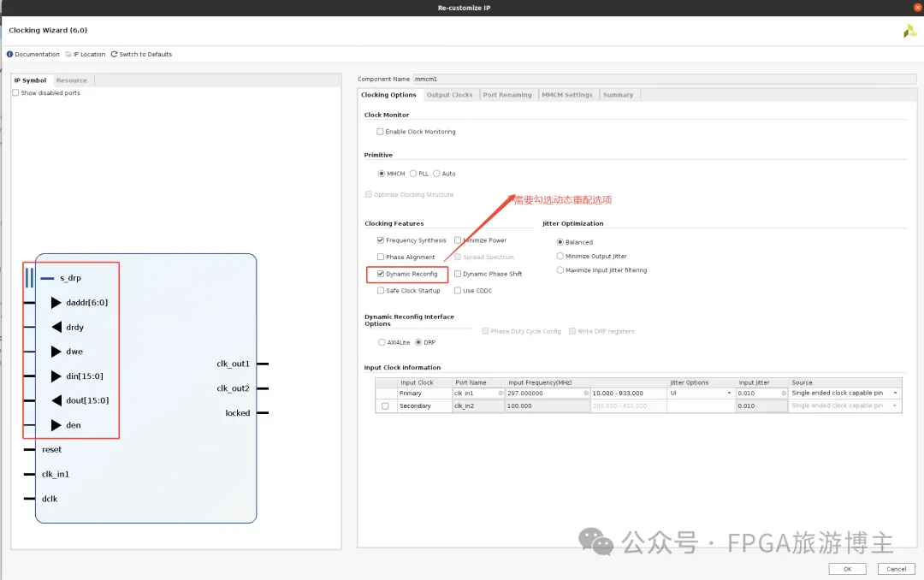Close the Re-customize IP window
Image resolution: width=924 pixels, height=580 pixels.
pyautogui.click(x=917, y=8)
